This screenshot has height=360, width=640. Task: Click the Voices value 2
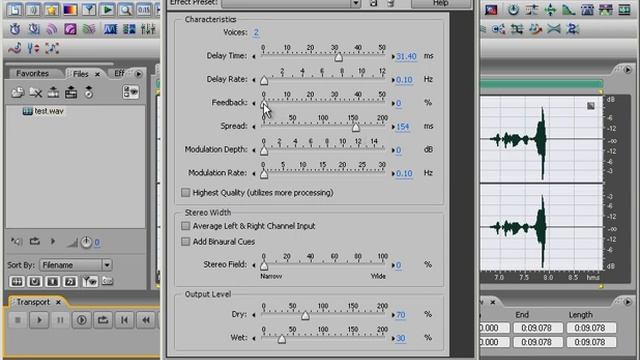256,32
